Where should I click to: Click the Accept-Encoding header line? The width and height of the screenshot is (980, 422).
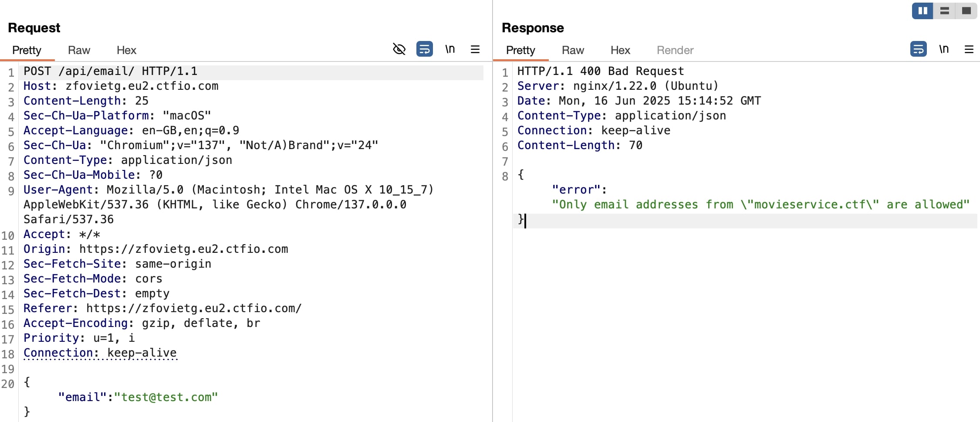coord(142,323)
